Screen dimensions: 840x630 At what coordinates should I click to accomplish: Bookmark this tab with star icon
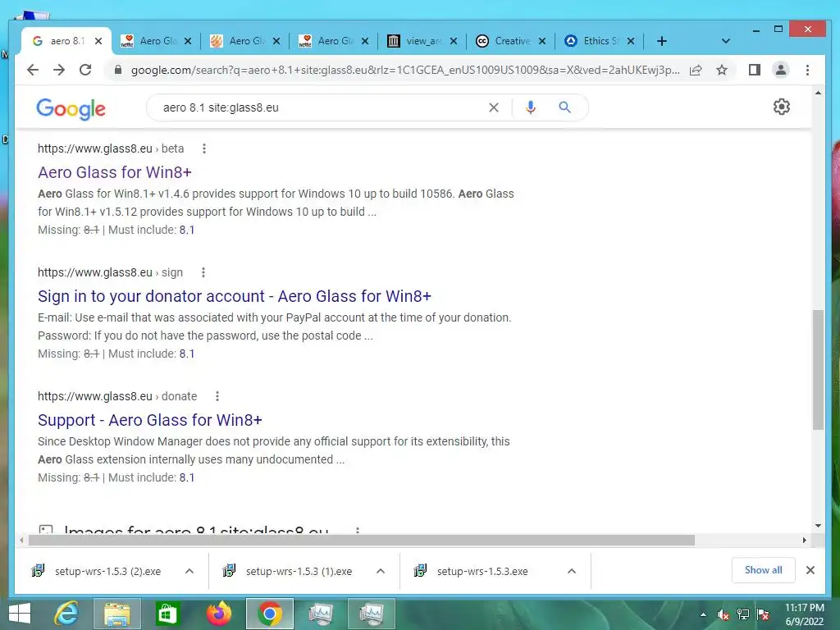coord(722,70)
